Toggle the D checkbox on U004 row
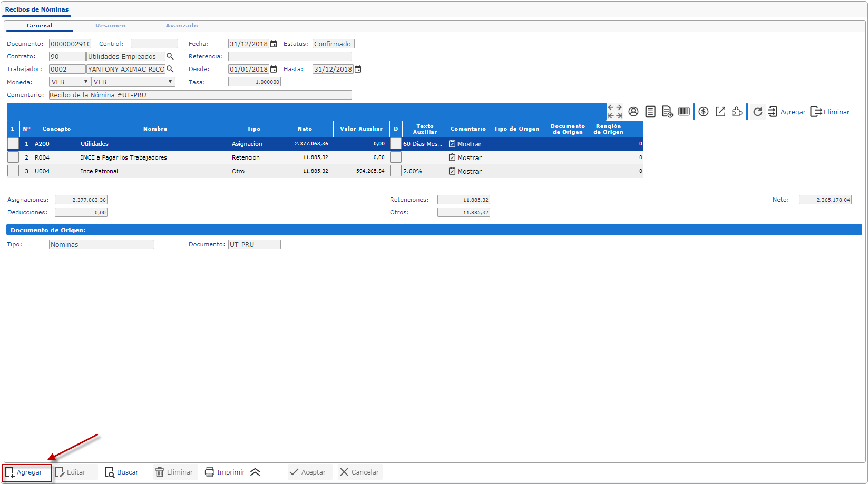Image resolution: width=868 pixels, height=484 pixels. 396,171
